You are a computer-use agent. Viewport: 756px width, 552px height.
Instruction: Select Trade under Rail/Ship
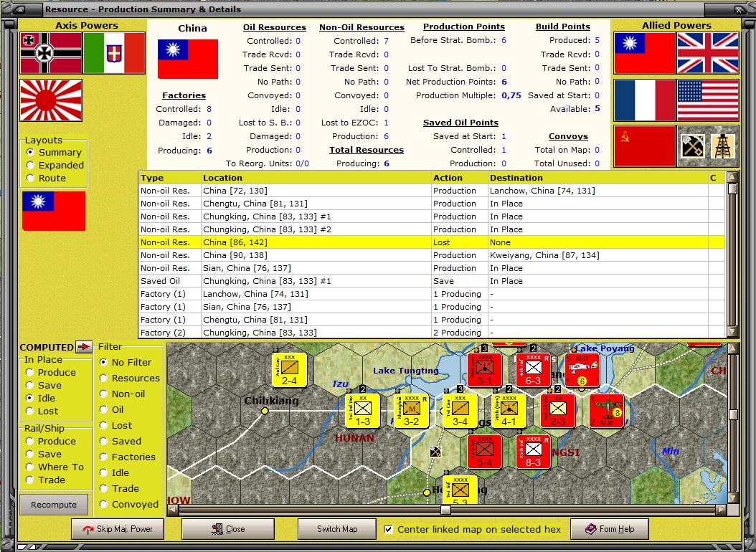click(x=45, y=480)
